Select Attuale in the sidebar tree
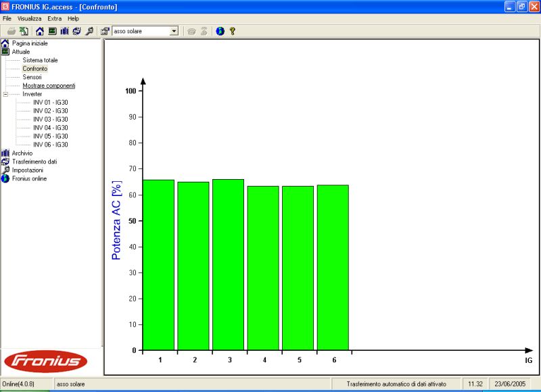Image resolution: width=541 pixels, height=392 pixels. pyautogui.click(x=21, y=52)
